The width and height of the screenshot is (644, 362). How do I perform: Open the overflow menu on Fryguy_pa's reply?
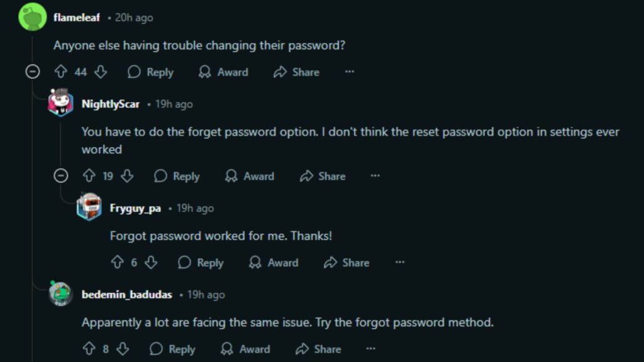pyautogui.click(x=400, y=262)
